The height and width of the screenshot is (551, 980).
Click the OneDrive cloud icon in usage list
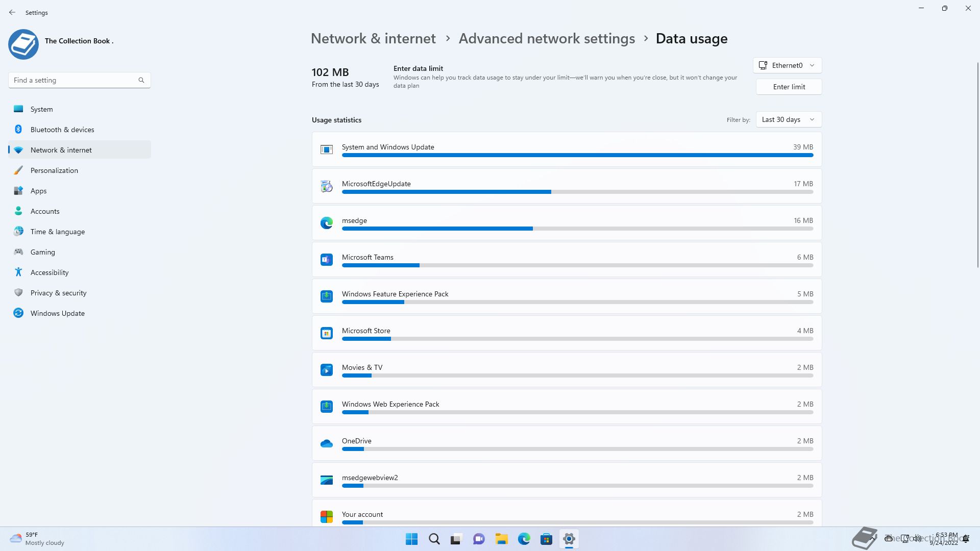click(327, 443)
